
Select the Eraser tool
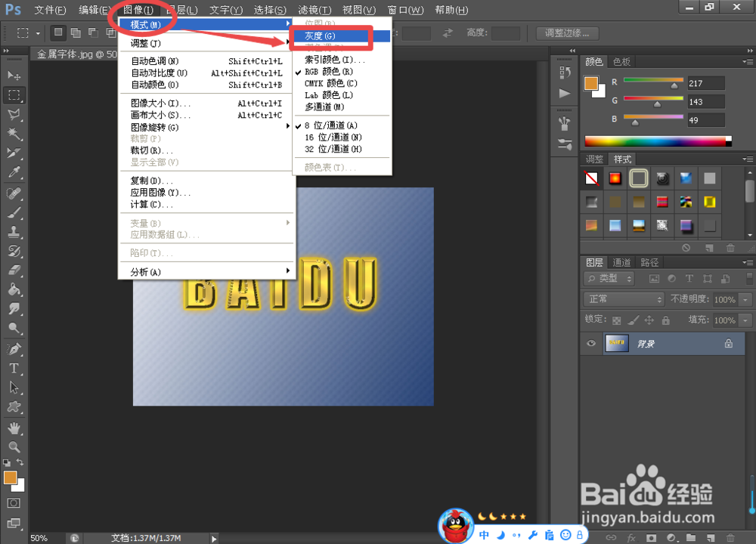(x=14, y=270)
